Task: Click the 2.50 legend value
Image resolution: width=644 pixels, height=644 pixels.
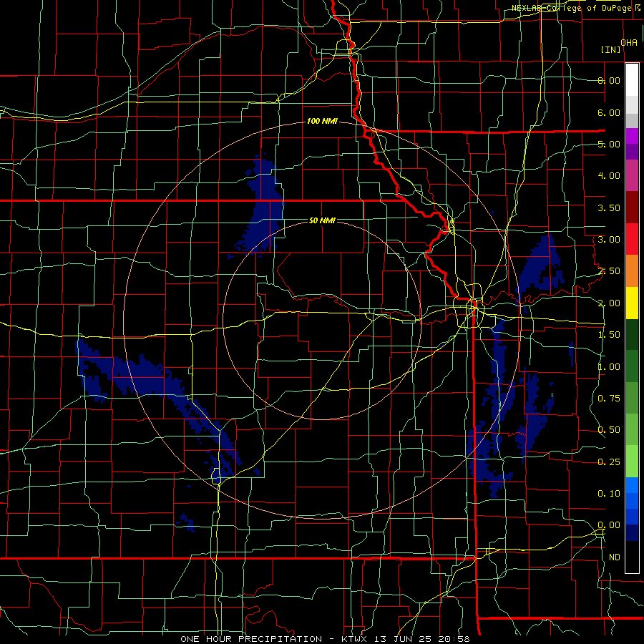Action: tap(609, 271)
